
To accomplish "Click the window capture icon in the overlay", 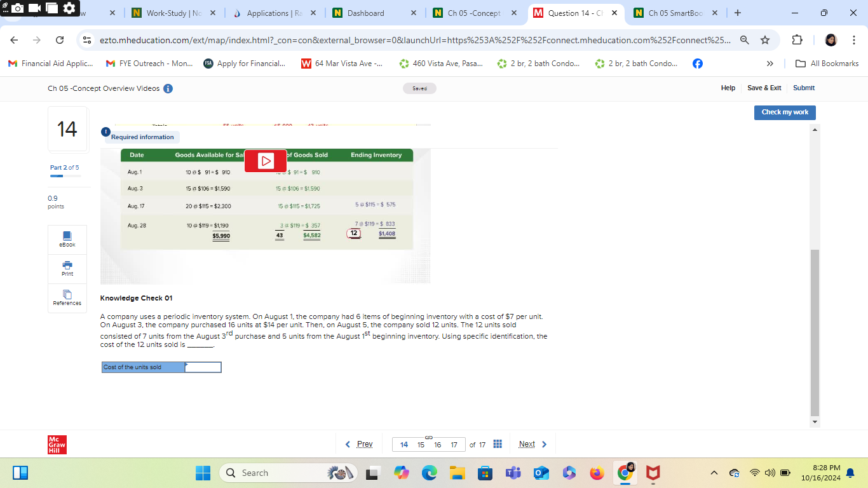I will tap(51, 8).
